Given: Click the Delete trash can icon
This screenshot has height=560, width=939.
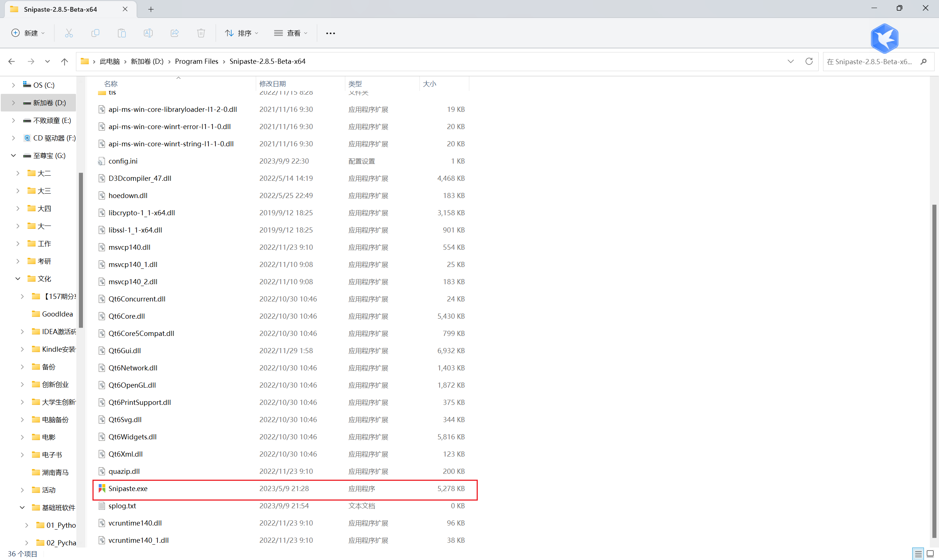Looking at the screenshot, I should point(201,33).
